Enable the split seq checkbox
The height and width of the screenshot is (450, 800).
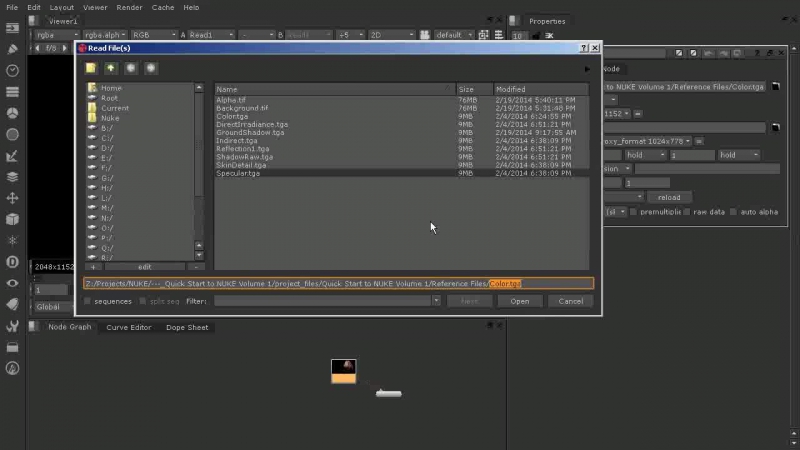[142, 302]
